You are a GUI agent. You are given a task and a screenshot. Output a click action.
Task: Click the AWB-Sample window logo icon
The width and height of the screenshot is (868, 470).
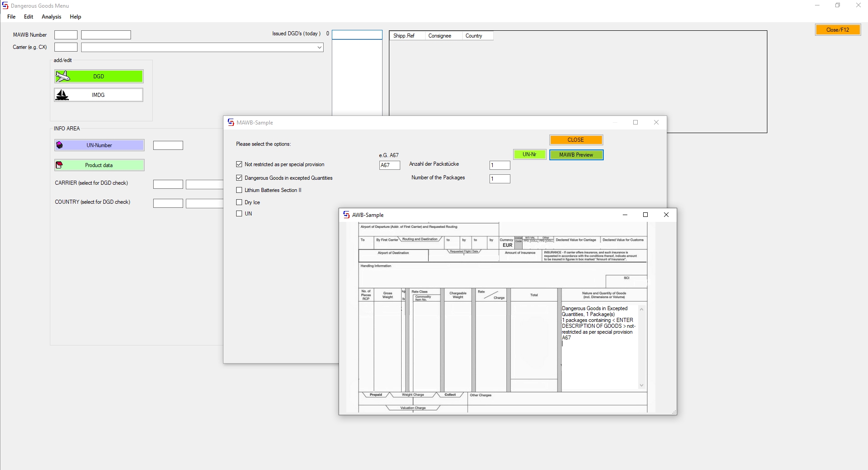pyautogui.click(x=346, y=215)
